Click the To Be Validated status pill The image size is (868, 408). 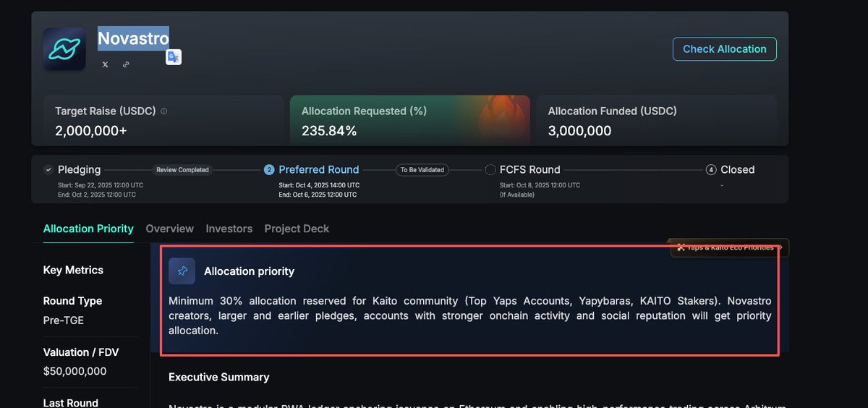[422, 170]
